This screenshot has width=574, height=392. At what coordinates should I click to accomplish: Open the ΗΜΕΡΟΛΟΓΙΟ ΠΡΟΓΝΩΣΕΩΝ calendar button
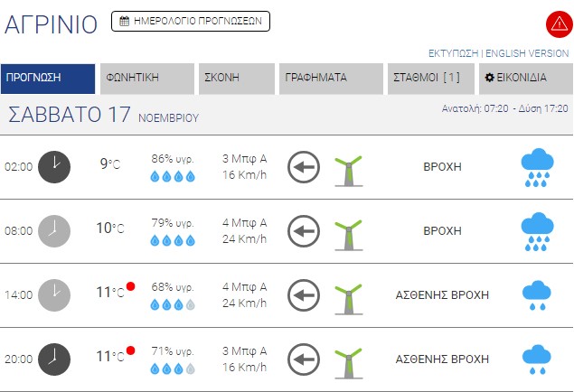[191, 21]
